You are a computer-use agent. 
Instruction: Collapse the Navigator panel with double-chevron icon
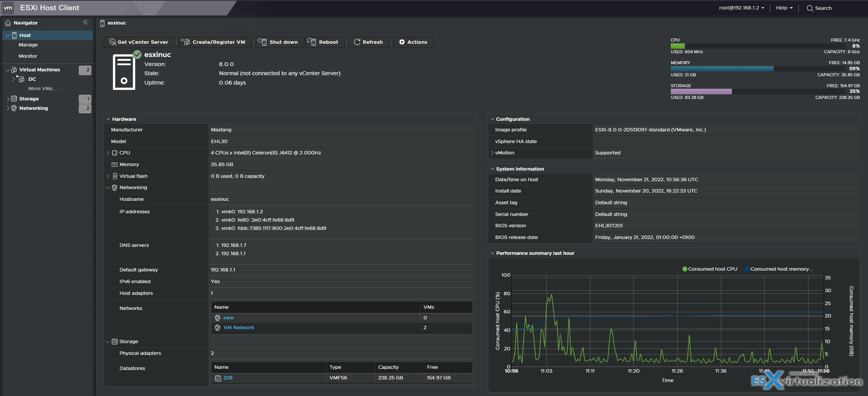point(85,23)
